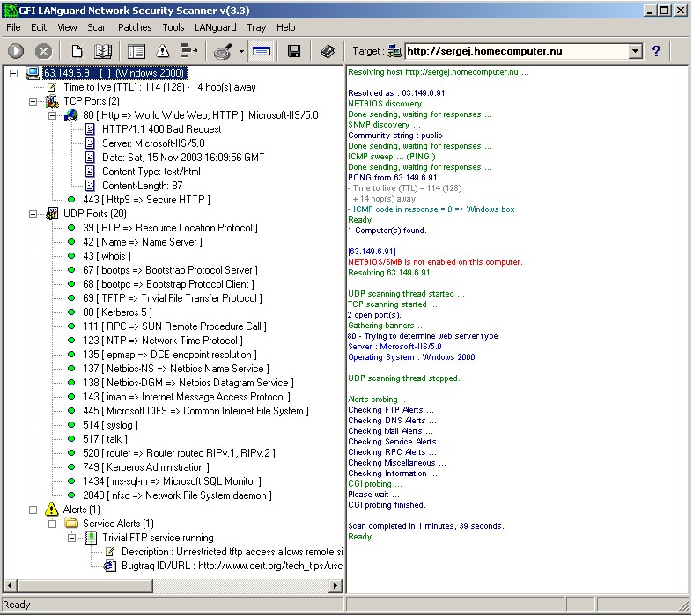693x616 pixels.
Task: Click the lines-with-arrow toolbar icon
Action: (188, 51)
